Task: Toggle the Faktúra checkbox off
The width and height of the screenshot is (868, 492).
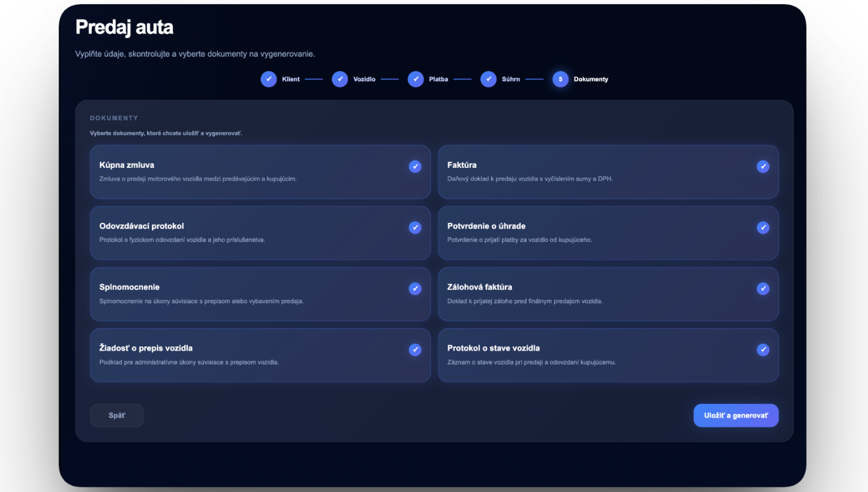Action: point(763,167)
